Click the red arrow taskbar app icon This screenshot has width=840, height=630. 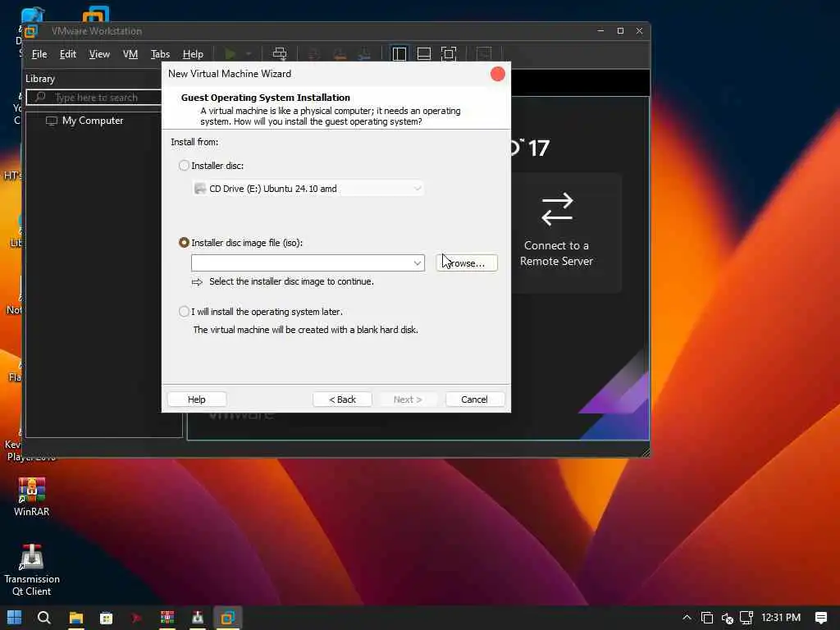(x=137, y=618)
